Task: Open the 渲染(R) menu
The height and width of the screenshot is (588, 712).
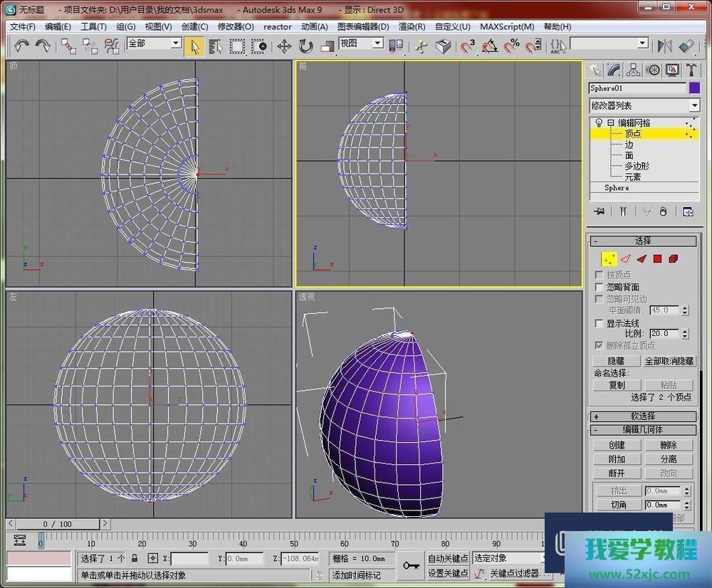Action: coord(412,27)
